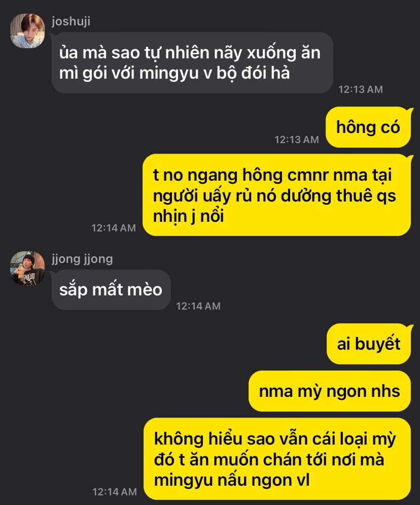Select joshuji's message about mì gói với mingyu
Screen dimensions: 420x505
(x=192, y=63)
